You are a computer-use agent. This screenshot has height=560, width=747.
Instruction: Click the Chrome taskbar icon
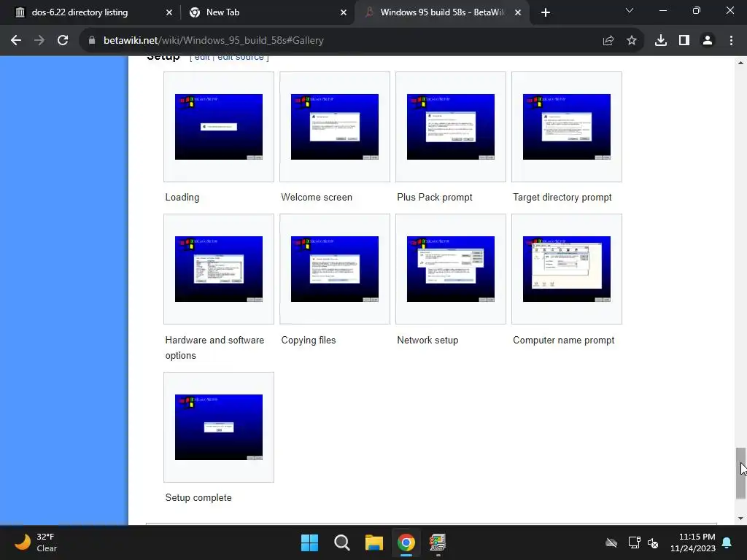click(x=406, y=542)
